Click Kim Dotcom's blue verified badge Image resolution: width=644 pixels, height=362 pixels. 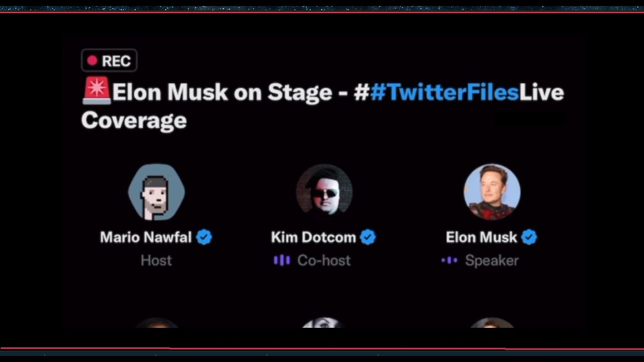(x=368, y=237)
